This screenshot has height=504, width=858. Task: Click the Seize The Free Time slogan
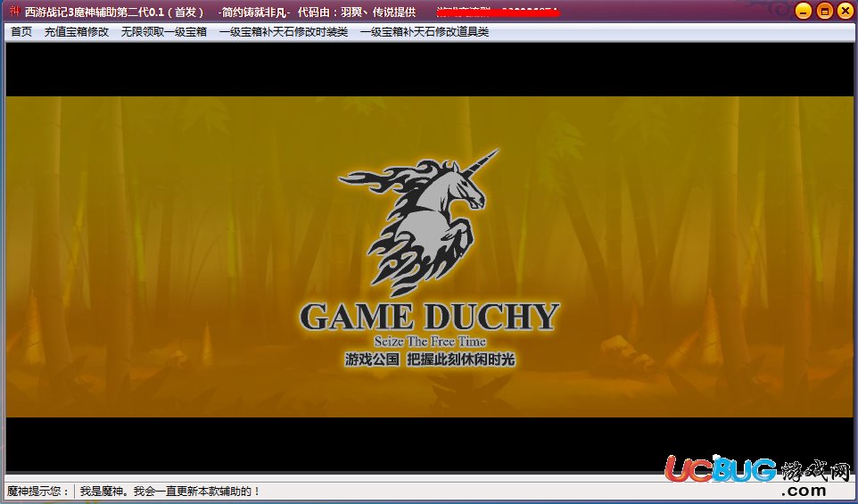[x=430, y=342]
